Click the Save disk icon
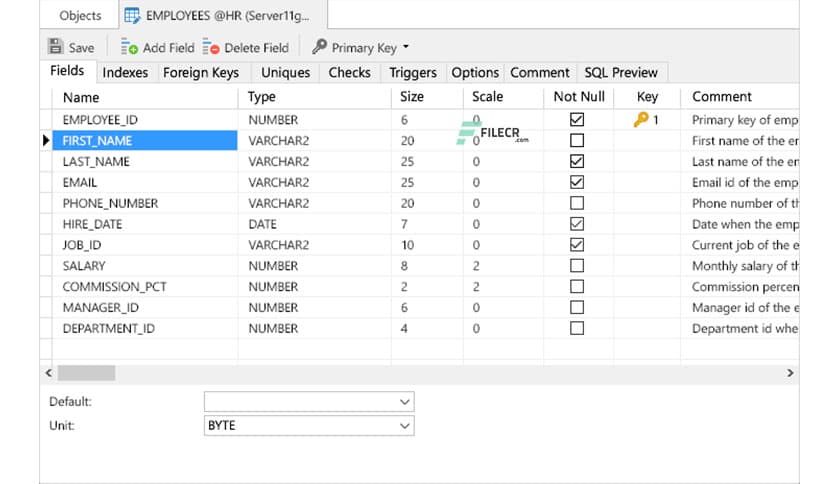 [56, 47]
